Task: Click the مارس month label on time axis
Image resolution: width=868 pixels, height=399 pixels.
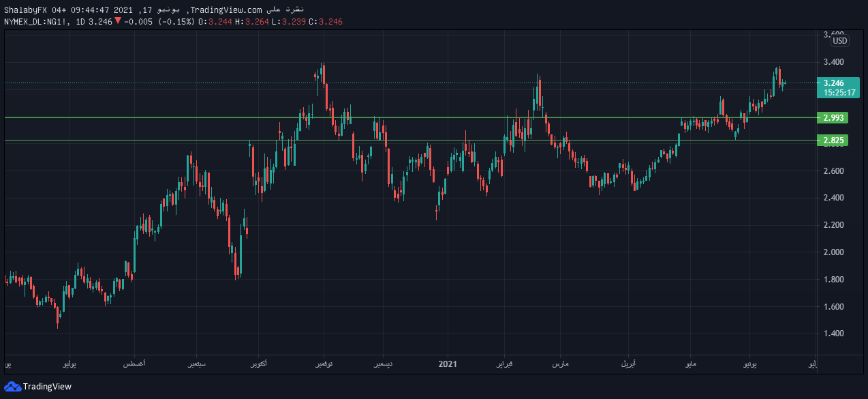Action: [561, 365]
